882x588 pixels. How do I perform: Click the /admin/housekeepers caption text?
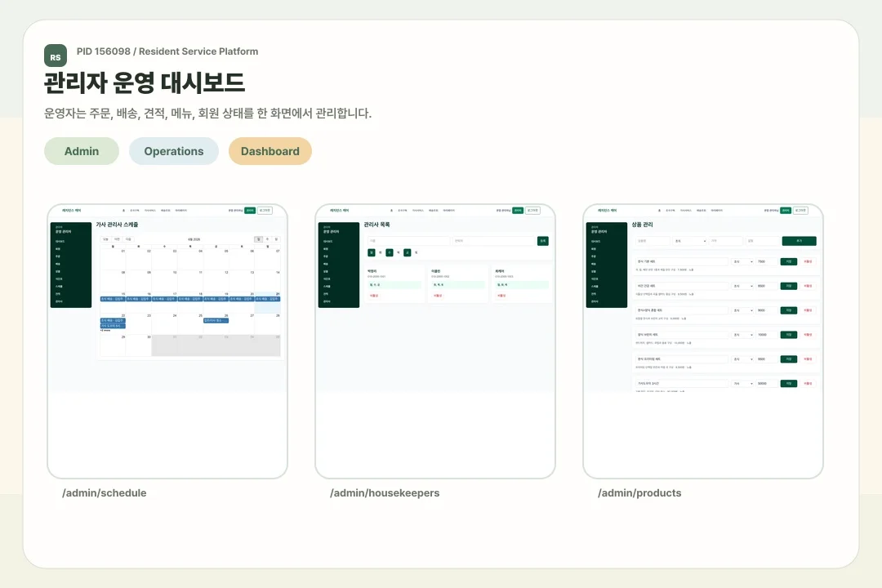pos(385,493)
